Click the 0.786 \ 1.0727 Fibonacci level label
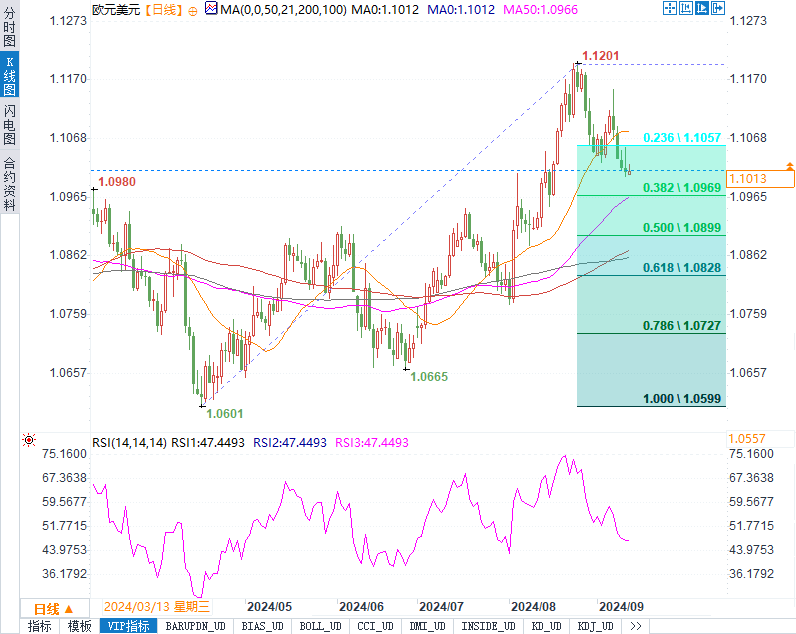 [682, 326]
